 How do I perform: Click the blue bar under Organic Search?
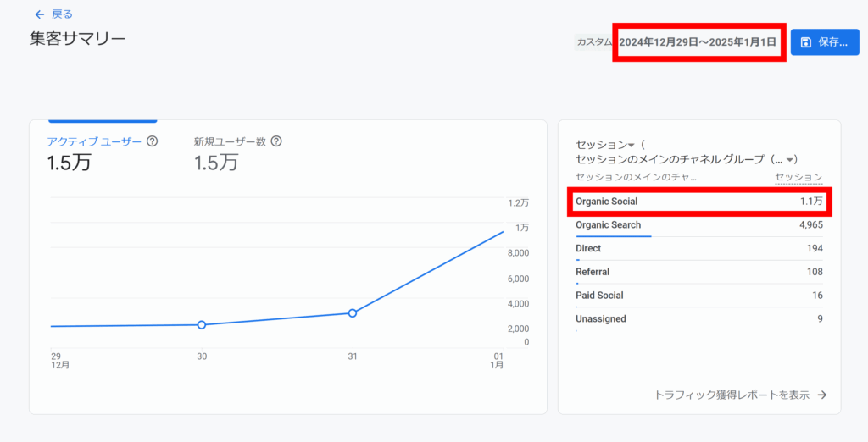pos(613,236)
